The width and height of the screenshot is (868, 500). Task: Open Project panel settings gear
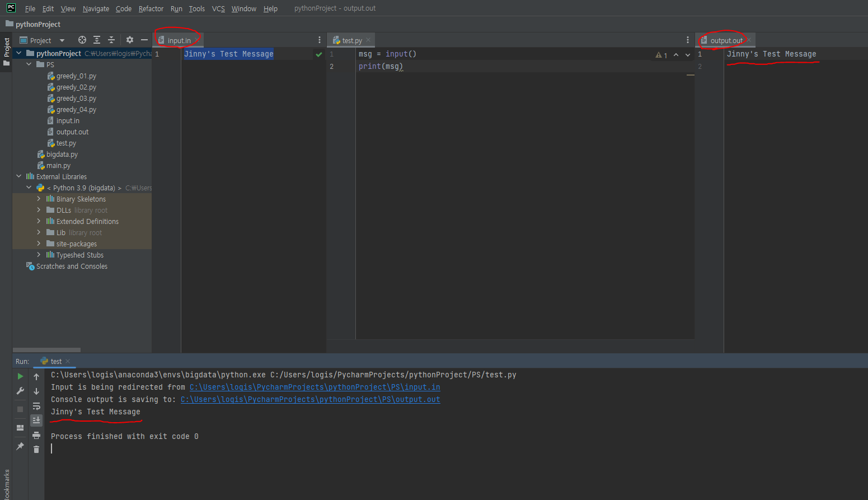coord(130,40)
